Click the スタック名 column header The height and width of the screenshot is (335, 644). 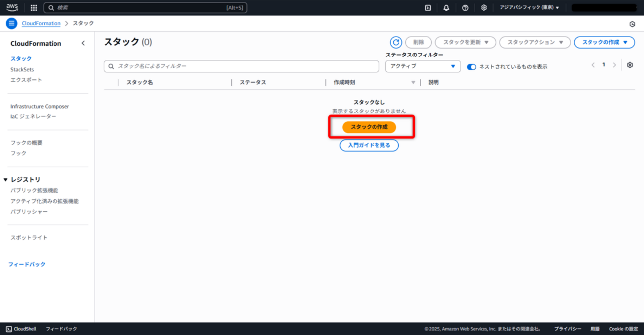click(140, 83)
